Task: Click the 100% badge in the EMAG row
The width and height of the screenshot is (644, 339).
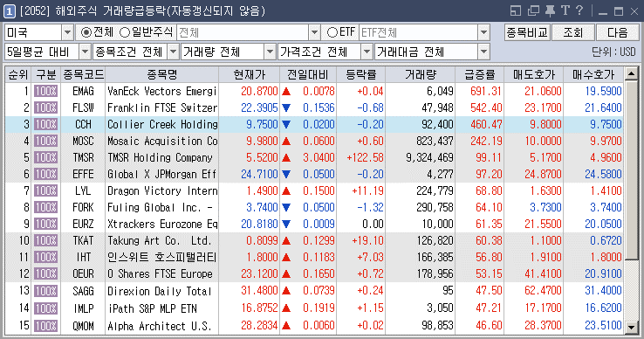Action: 45,91
